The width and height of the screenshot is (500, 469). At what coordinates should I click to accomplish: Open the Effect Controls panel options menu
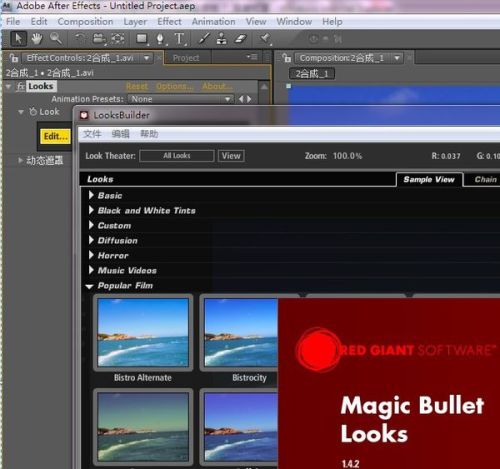(x=252, y=57)
